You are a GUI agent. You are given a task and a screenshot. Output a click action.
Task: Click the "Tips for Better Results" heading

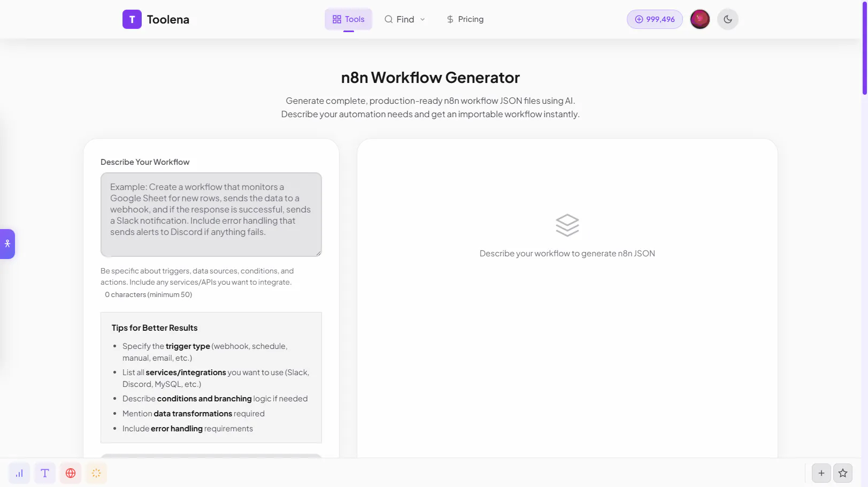click(155, 328)
